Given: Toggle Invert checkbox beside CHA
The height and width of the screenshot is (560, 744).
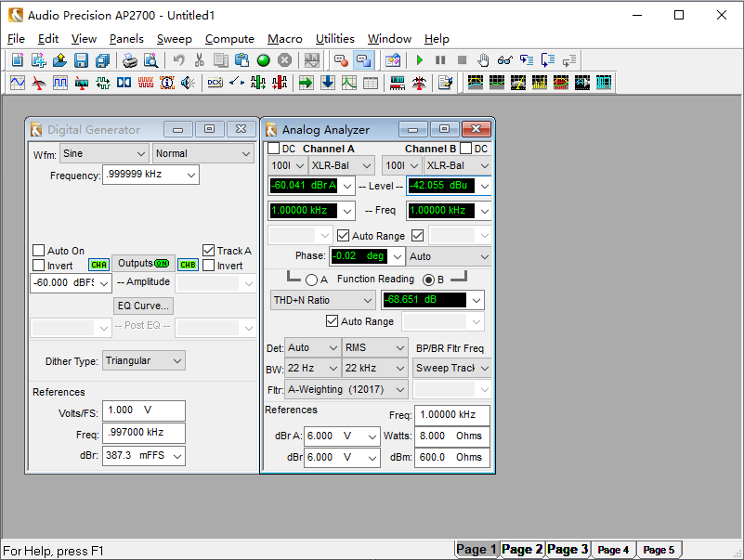Looking at the screenshot, I should [38, 266].
